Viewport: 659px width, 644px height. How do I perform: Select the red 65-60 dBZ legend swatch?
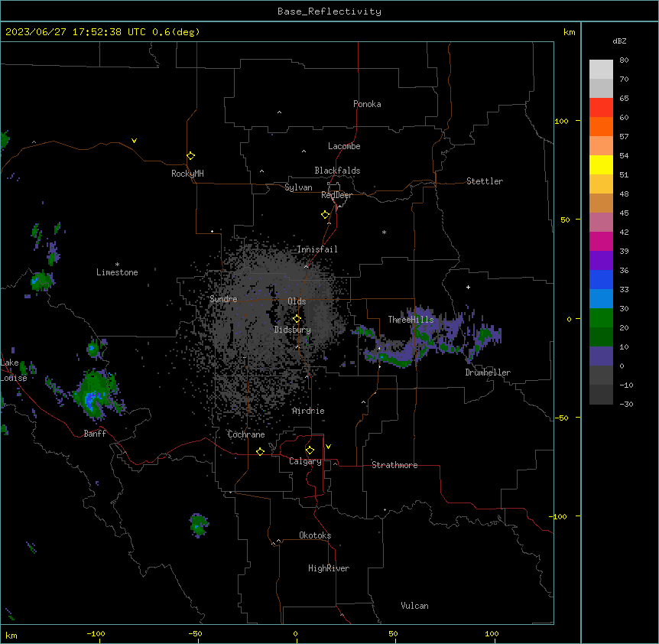(601, 107)
